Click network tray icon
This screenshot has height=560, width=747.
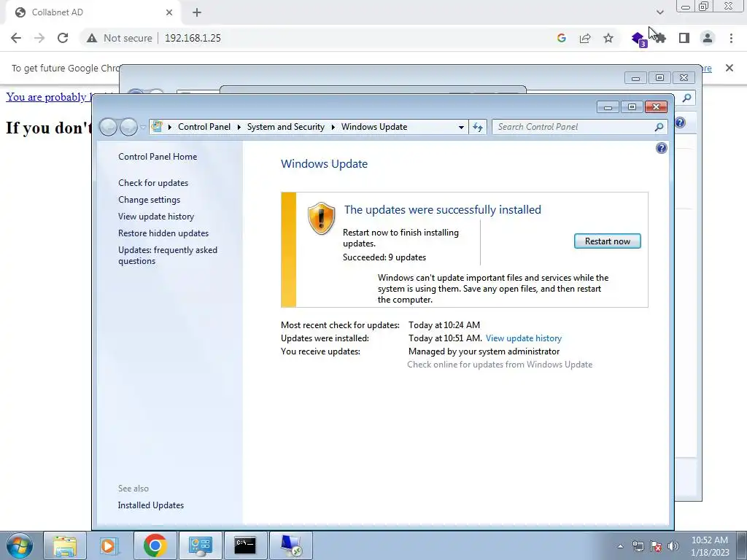638,546
